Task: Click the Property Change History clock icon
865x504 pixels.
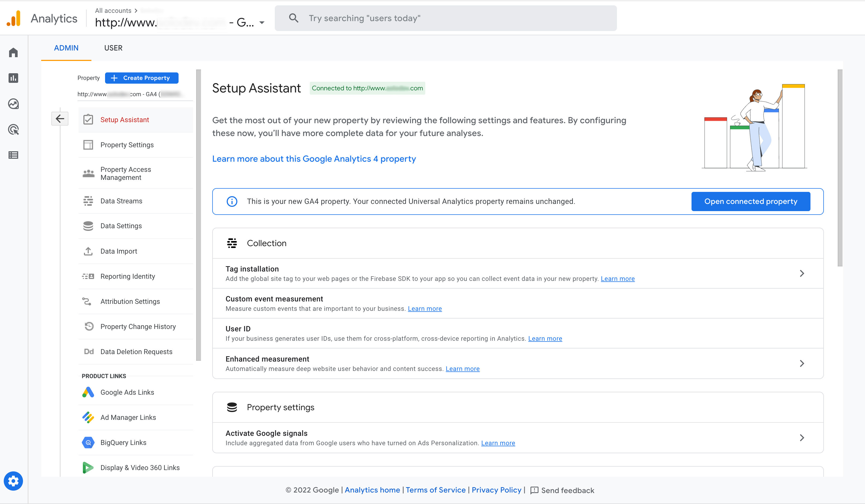Action: click(x=89, y=326)
